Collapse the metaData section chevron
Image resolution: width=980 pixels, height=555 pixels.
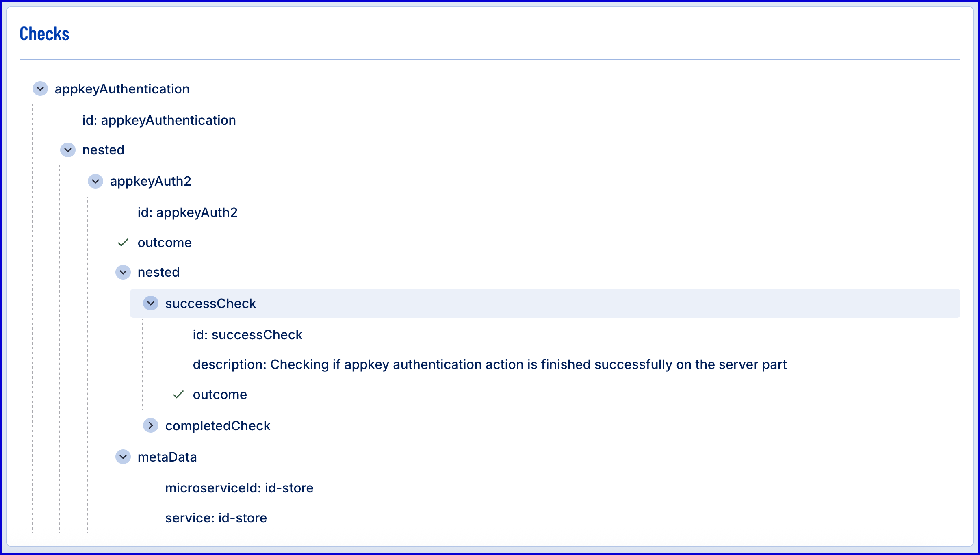123,457
